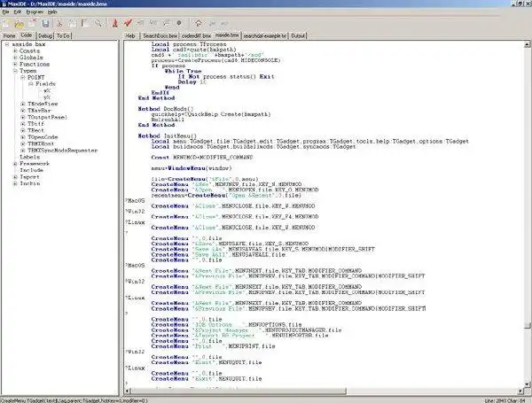This screenshot has height=403, width=532.
Task: Expand the Functions tree node
Action: (x=15, y=64)
